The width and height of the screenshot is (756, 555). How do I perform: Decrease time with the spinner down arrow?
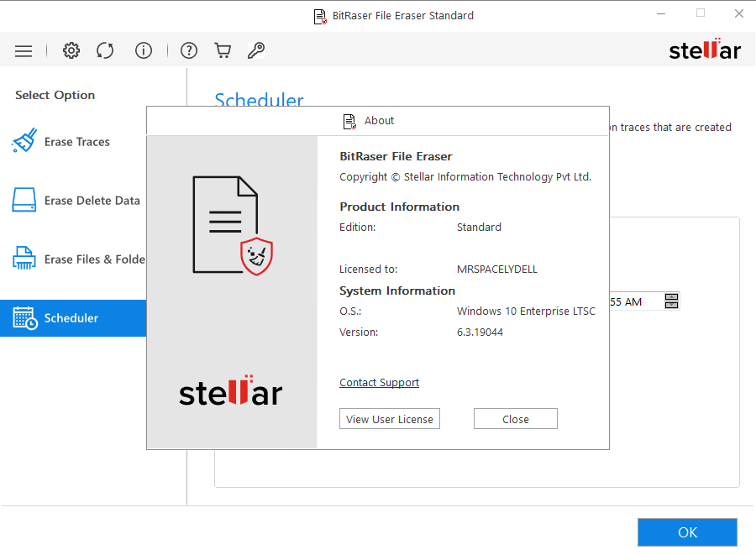[x=672, y=305]
